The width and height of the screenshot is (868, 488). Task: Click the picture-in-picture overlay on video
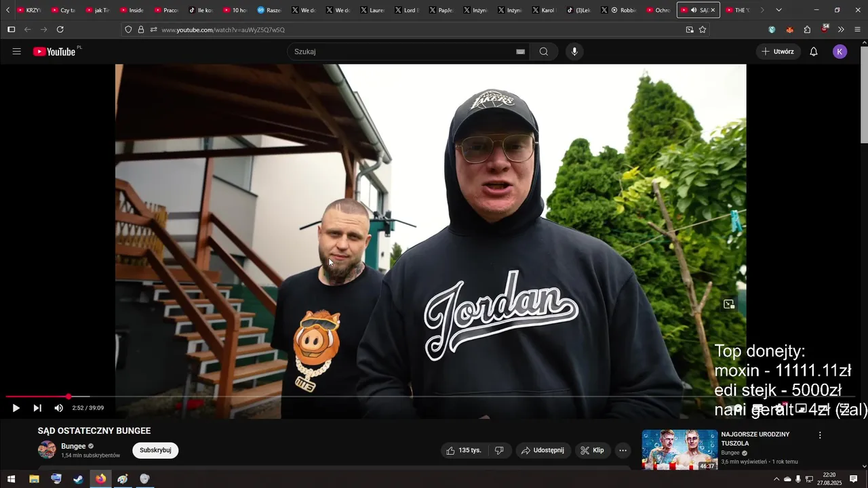(729, 304)
